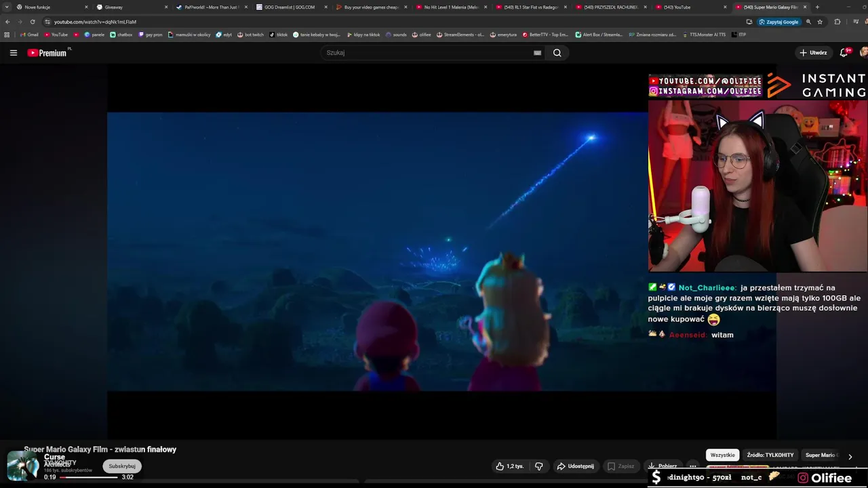Switch to Buy your video games cheaper tab
This screenshot has height=488, width=868.
tap(371, 7)
